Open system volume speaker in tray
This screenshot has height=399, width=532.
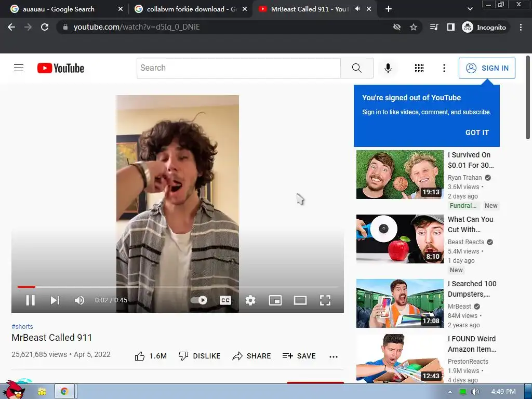(x=475, y=392)
